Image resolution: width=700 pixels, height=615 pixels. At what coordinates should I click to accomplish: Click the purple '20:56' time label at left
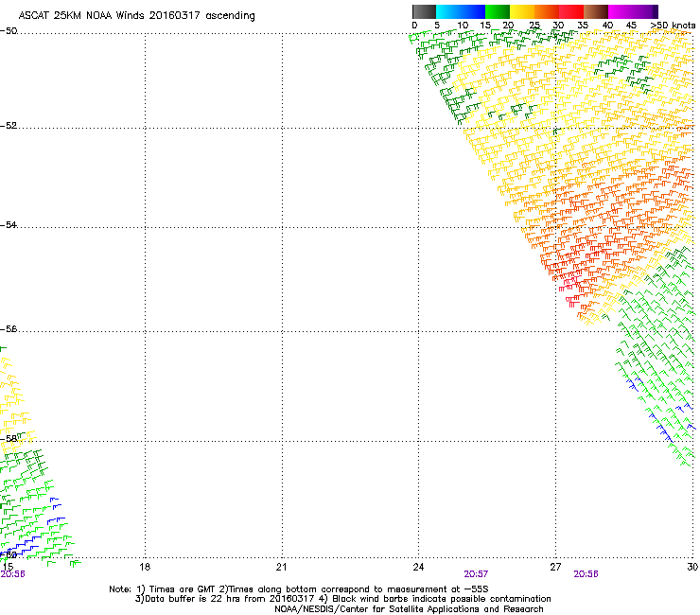(x=12, y=574)
